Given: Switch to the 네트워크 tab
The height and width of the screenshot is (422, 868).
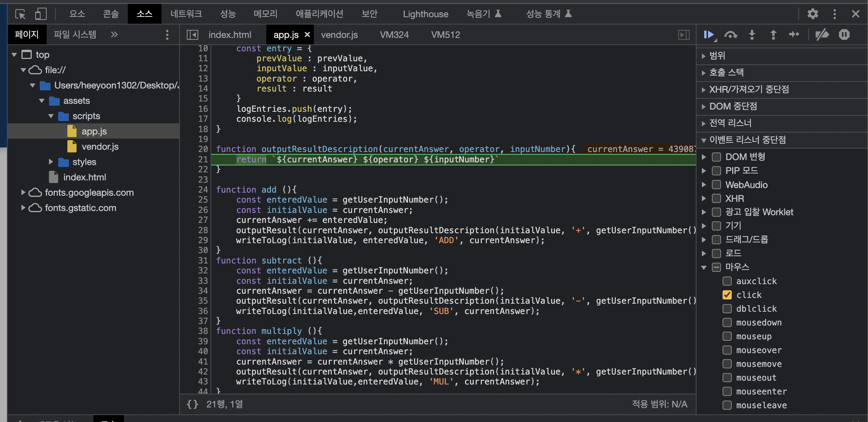Looking at the screenshot, I should [186, 14].
